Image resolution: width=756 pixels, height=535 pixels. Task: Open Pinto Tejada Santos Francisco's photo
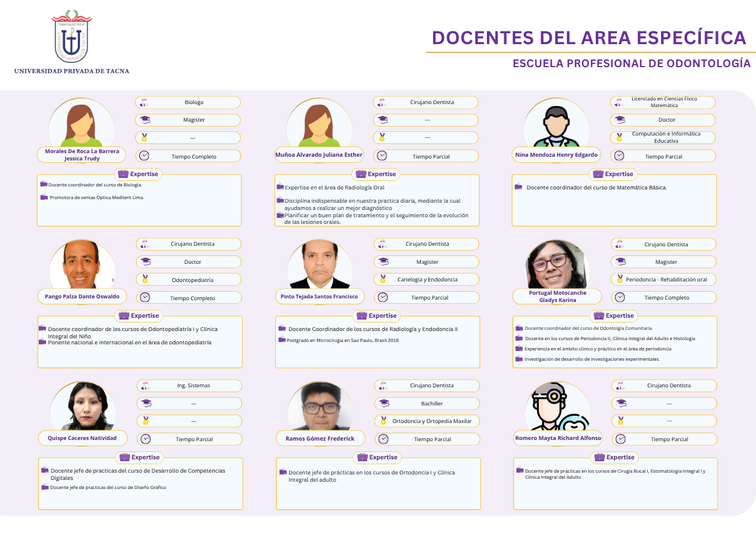[x=320, y=265]
